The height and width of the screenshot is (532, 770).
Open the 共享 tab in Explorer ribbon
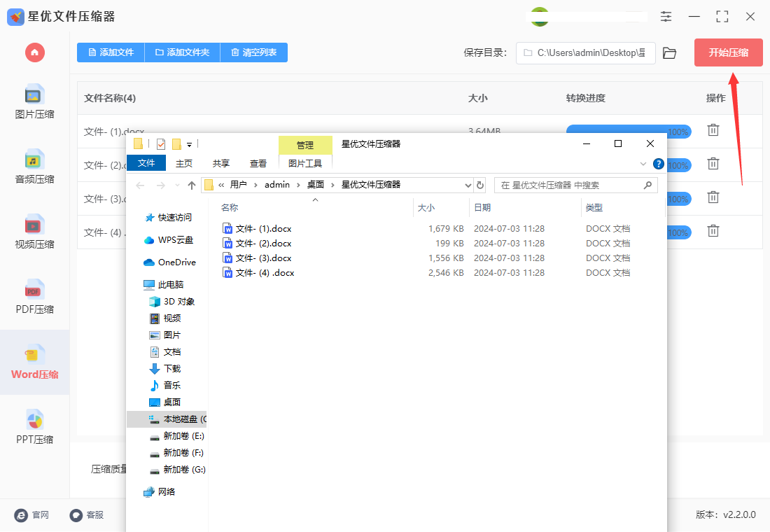pos(221,164)
